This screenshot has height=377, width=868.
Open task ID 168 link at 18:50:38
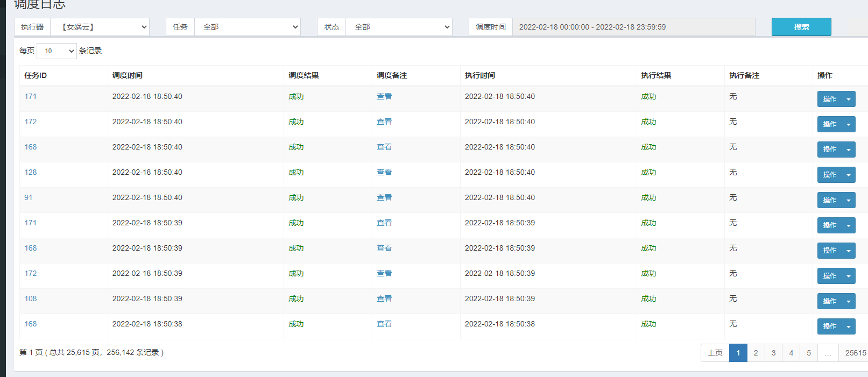tap(31, 324)
